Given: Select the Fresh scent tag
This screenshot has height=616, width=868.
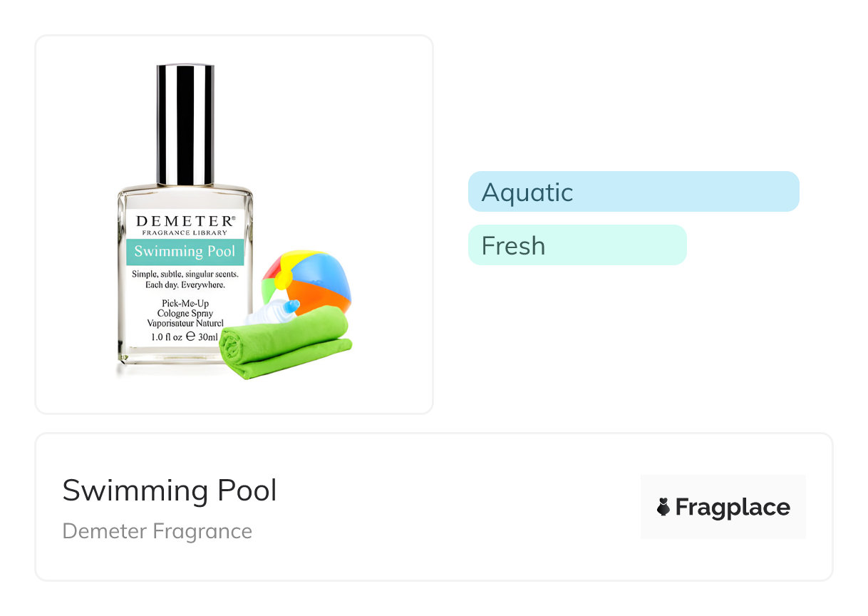Looking at the screenshot, I should [513, 246].
